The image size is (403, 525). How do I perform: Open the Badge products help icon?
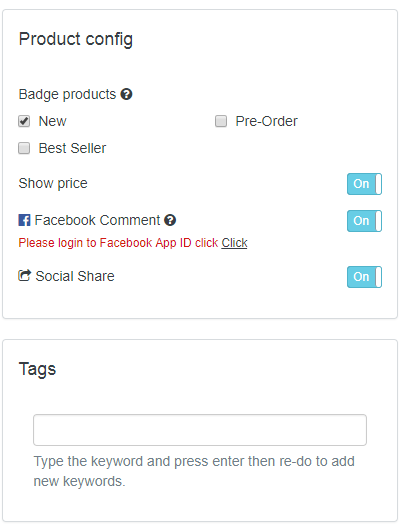click(x=127, y=94)
